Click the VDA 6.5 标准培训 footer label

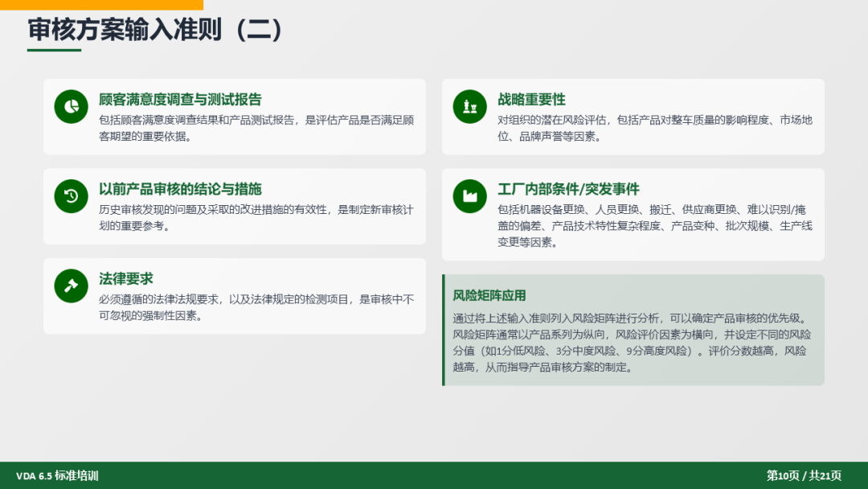pyautogui.click(x=57, y=475)
